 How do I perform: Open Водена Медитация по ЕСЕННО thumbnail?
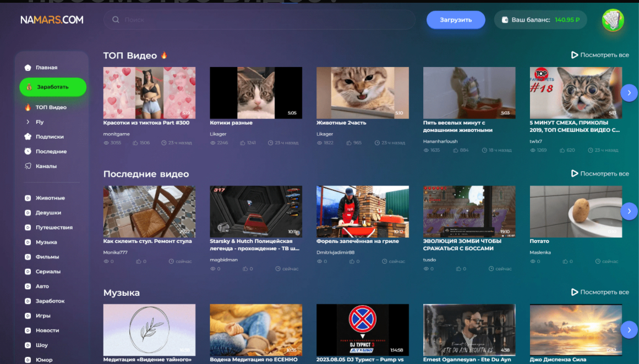tap(256, 330)
